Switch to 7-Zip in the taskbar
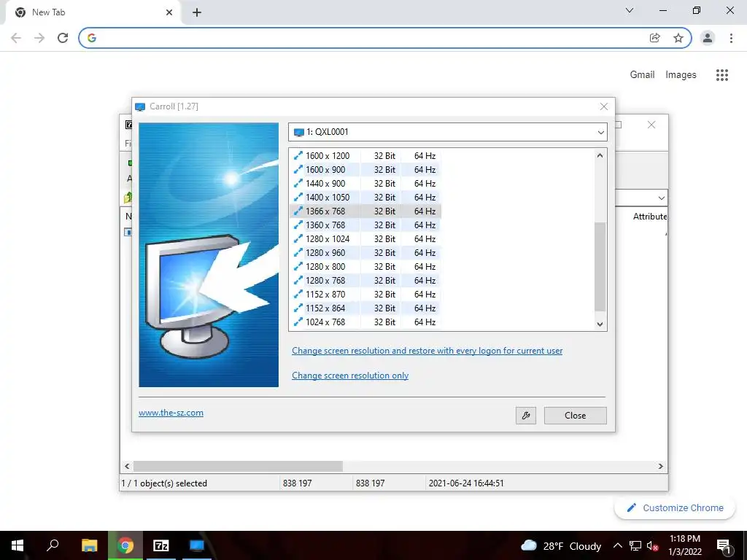Image resolution: width=747 pixels, height=560 pixels. (x=161, y=545)
